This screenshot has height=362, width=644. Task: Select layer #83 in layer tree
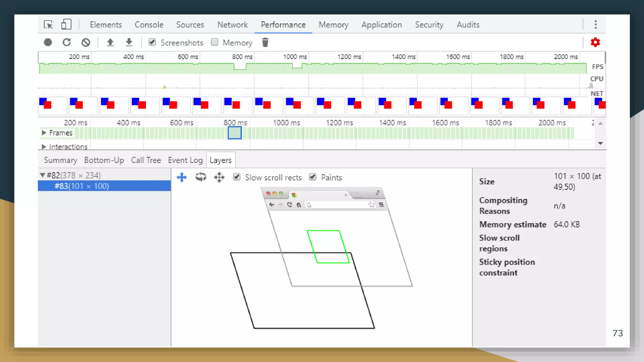tap(82, 186)
